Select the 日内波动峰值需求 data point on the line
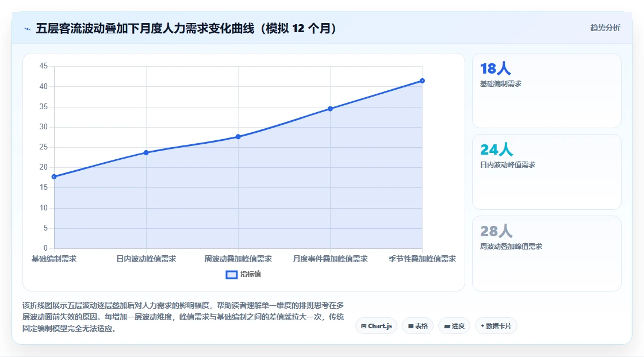644x357 pixels. pyautogui.click(x=146, y=153)
